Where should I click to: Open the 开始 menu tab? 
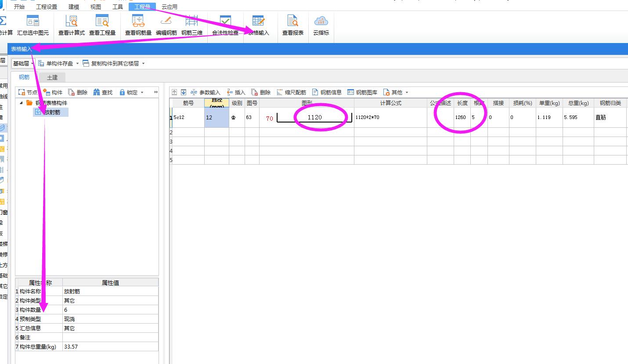point(19,7)
